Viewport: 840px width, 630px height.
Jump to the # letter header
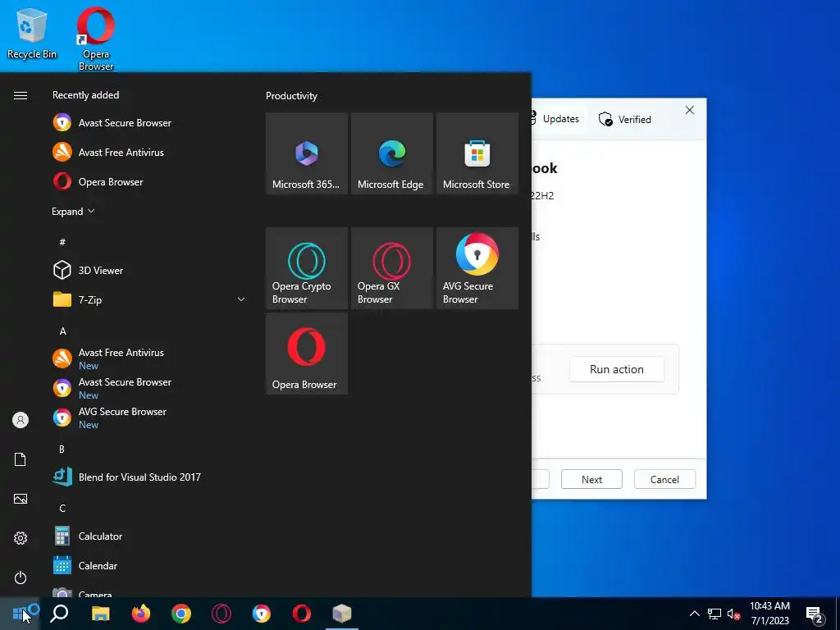pyautogui.click(x=62, y=242)
